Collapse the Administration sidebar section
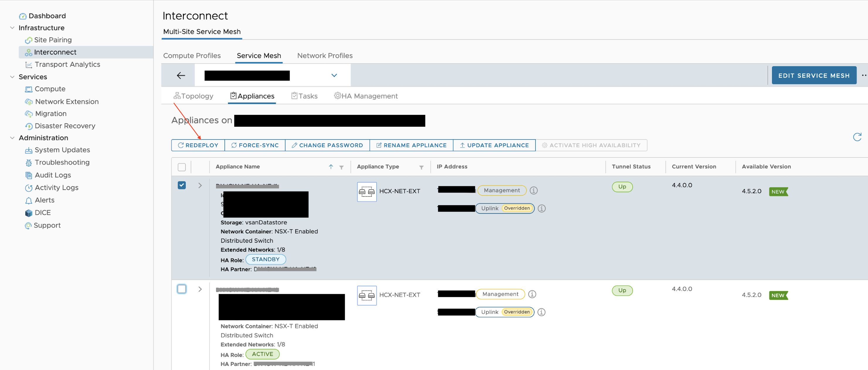This screenshot has width=868, height=370. click(x=13, y=138)
